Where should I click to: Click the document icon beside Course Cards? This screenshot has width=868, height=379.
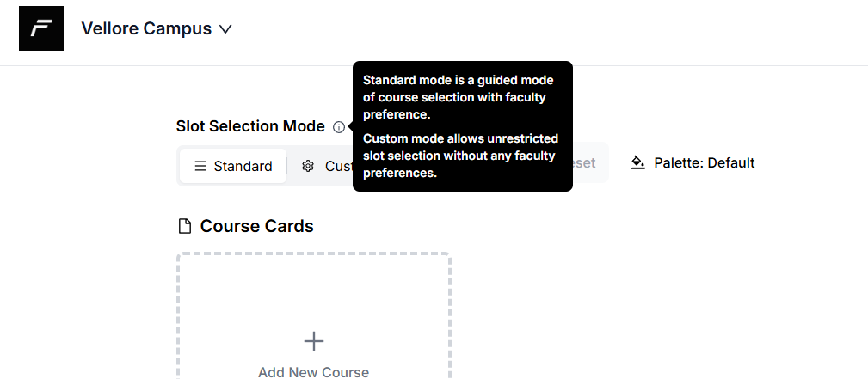pyautogui.click(x=185, y=226)
